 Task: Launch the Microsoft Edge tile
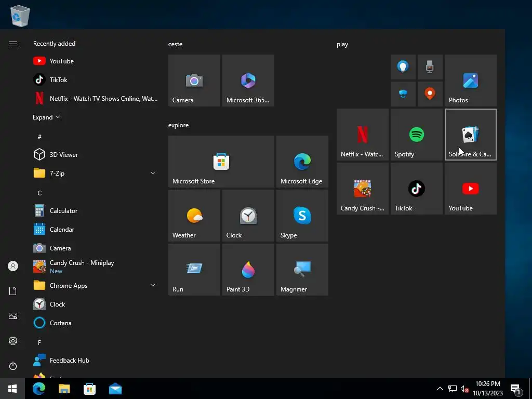pos(302,162)
